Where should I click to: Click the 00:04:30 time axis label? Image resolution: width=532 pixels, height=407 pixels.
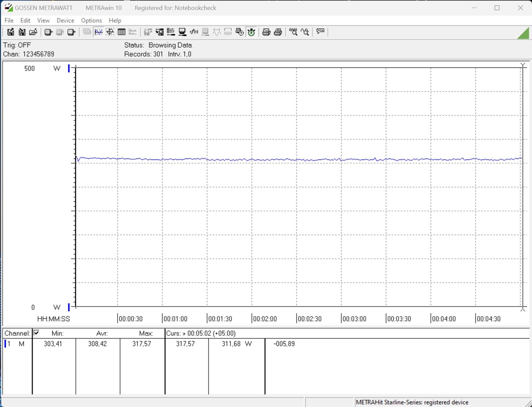[489, 319]
